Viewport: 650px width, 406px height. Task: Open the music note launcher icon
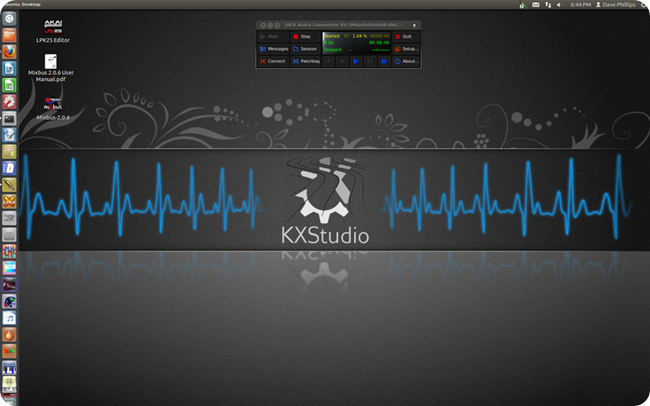click(9, 318)
